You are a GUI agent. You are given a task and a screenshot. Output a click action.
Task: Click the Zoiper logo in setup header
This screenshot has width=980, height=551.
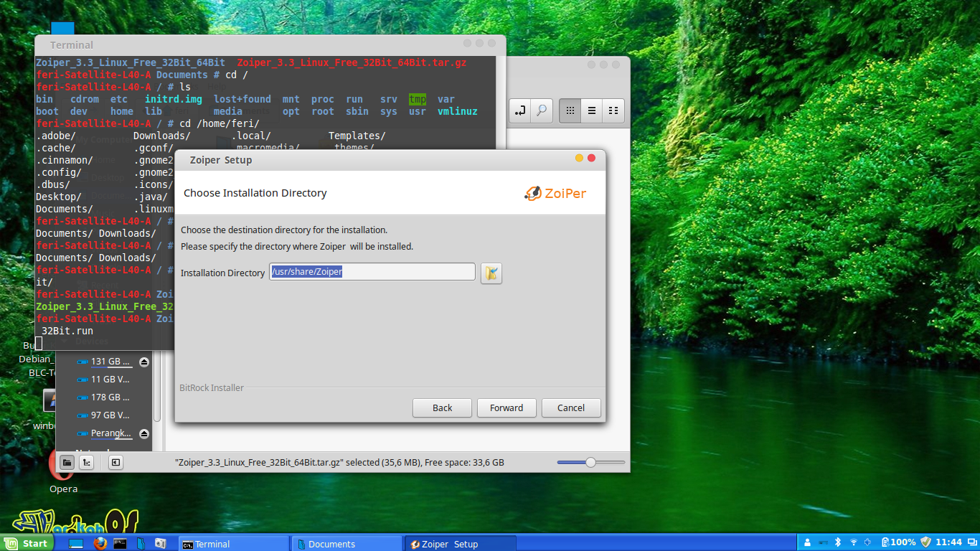pyautogui.click(x=555, y=193)
